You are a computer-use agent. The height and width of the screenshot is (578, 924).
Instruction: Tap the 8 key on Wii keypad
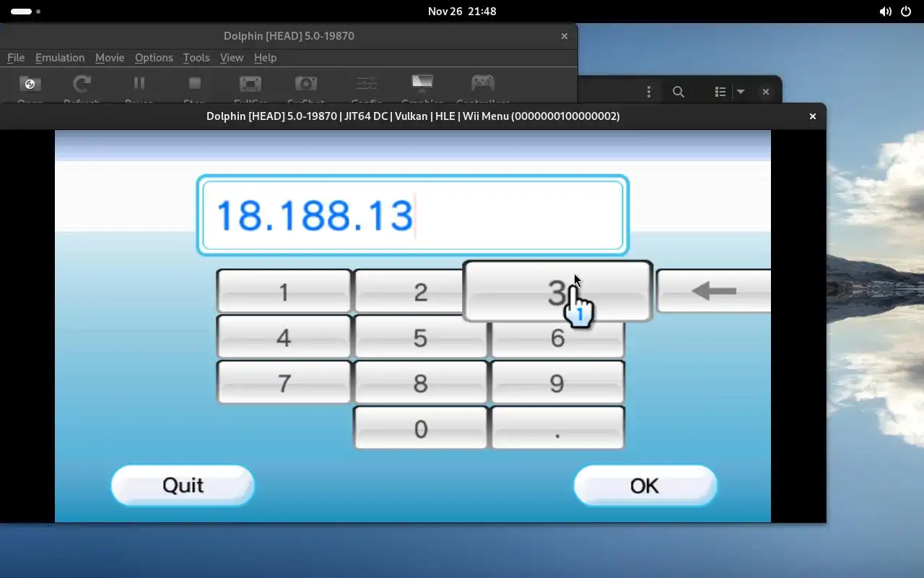[421, 383]
